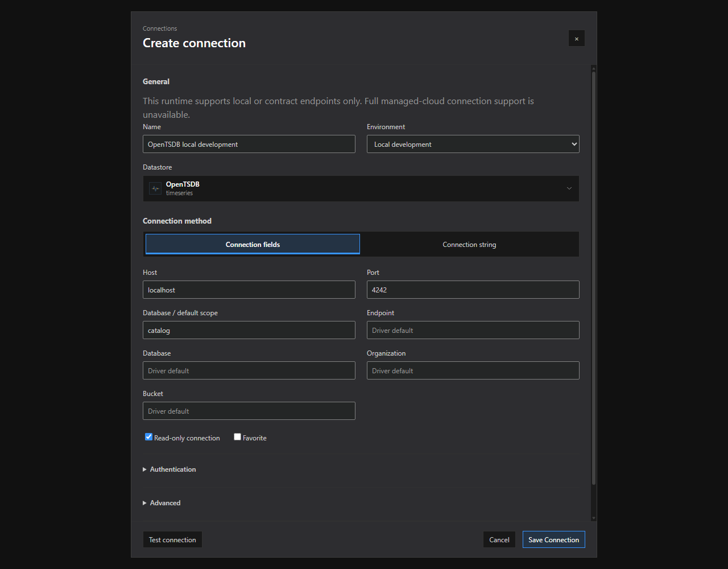This screenshot has width=728, height=569.
Task: Click the scrollbar up arrow
Action: point(594,68)
